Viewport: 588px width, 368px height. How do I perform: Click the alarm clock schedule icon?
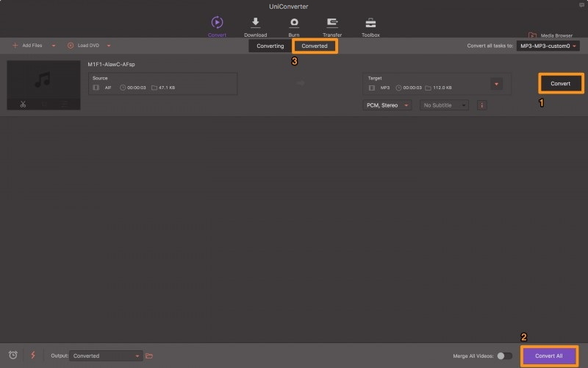point(13,355)
